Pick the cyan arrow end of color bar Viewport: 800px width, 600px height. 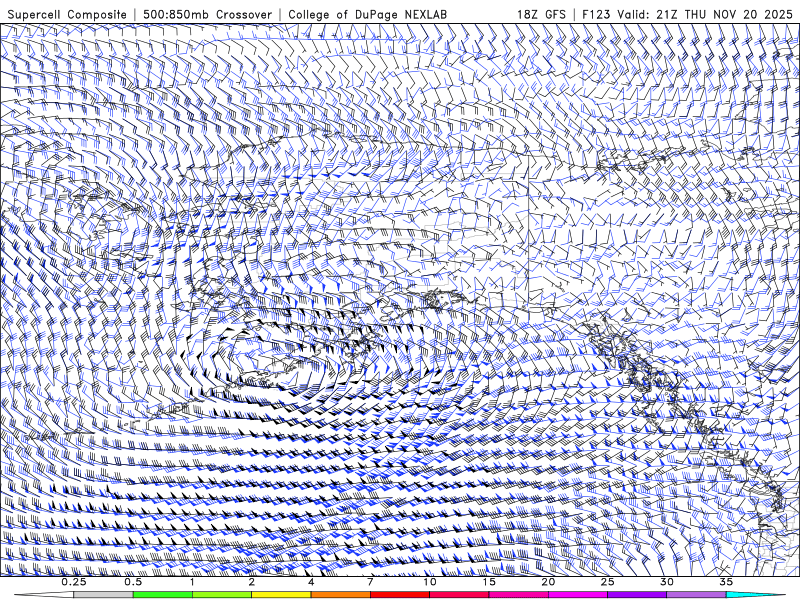click(755, 595)
